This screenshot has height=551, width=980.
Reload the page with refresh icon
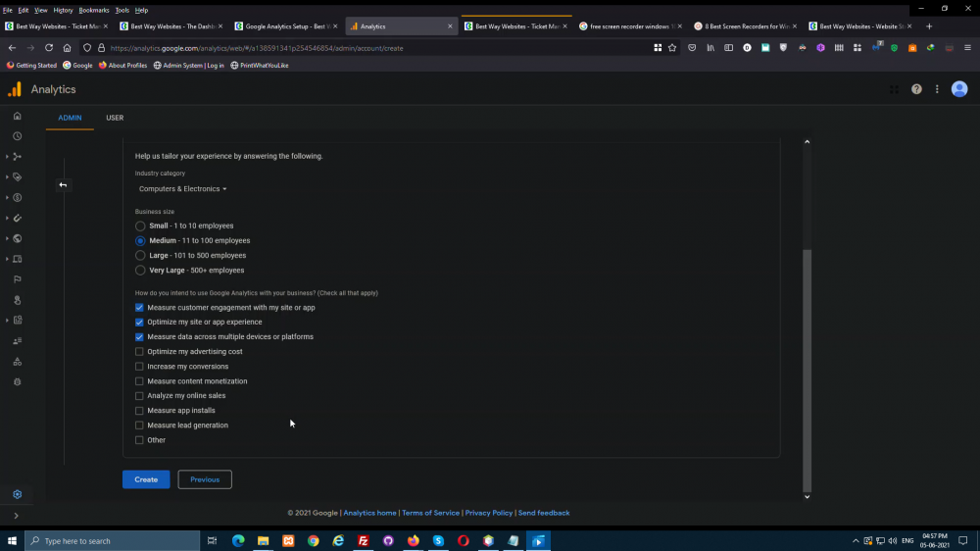[x=49, y=47]
